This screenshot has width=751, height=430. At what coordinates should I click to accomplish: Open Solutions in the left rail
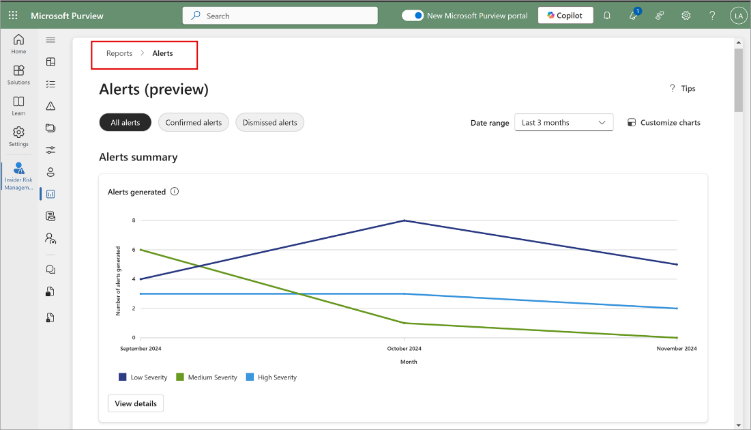[19, 75]
